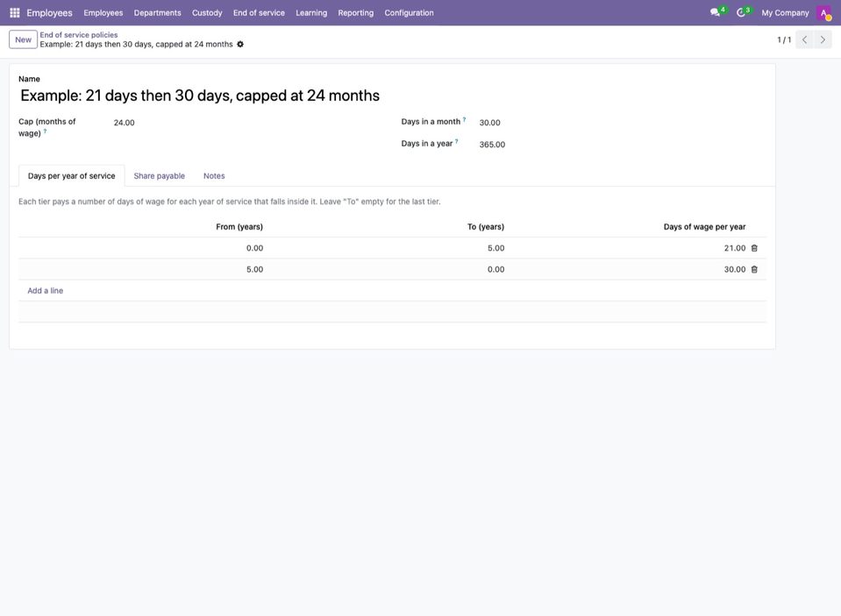Open the Employees top menu
Image resolution: width=841 pixels, height=616 pixels.
click(x=103, y=13)
